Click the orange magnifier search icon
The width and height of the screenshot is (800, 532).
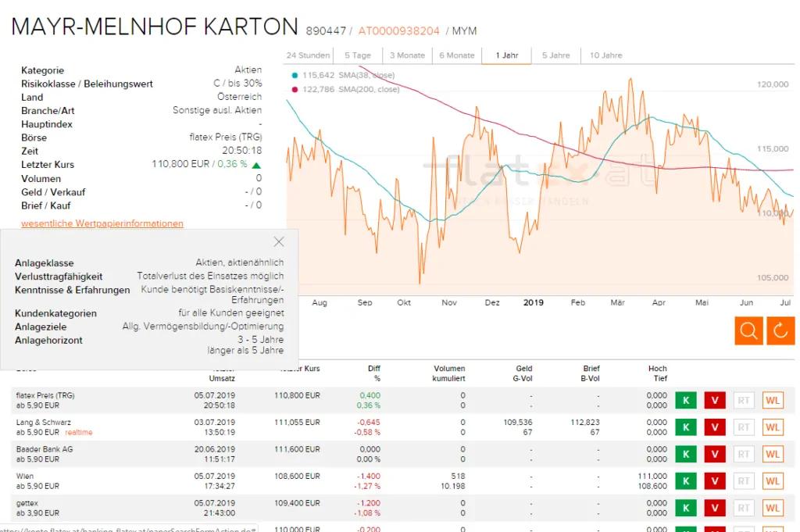[x=748, y=330]
